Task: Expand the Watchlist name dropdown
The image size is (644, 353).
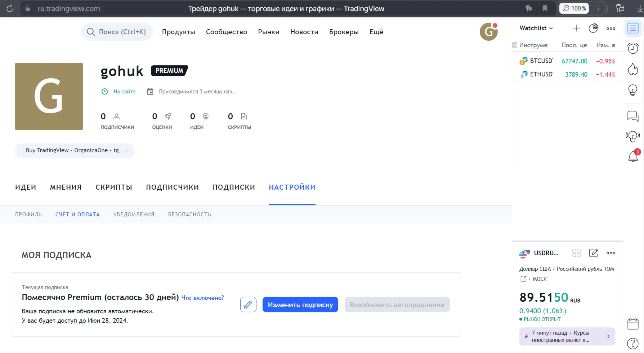Action: 536,28
